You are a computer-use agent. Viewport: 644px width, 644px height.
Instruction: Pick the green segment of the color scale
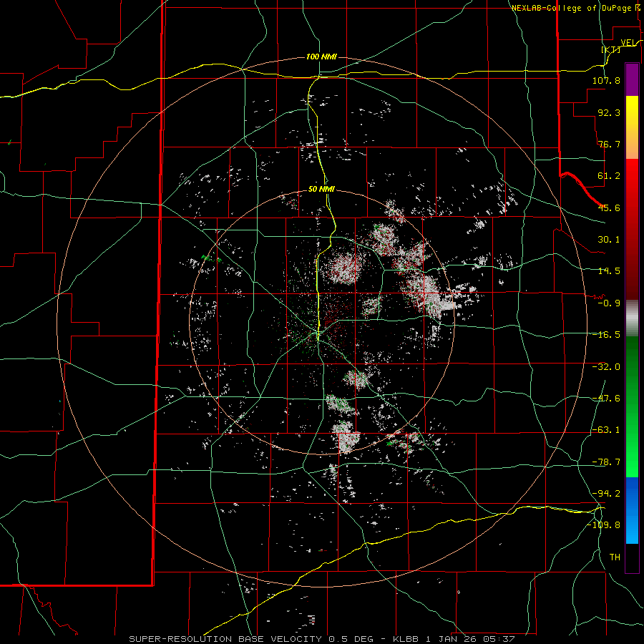click(x=632, y=407)
